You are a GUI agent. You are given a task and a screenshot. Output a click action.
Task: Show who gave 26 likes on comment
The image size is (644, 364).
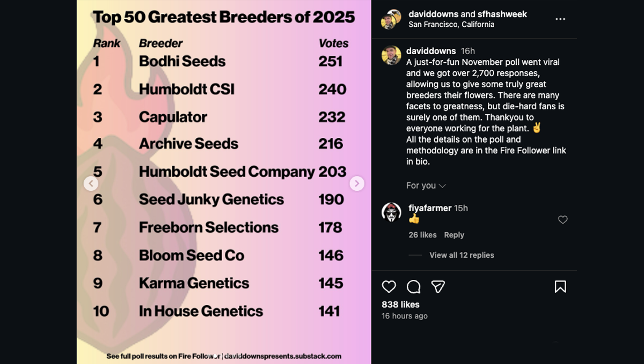coord(422,235)
